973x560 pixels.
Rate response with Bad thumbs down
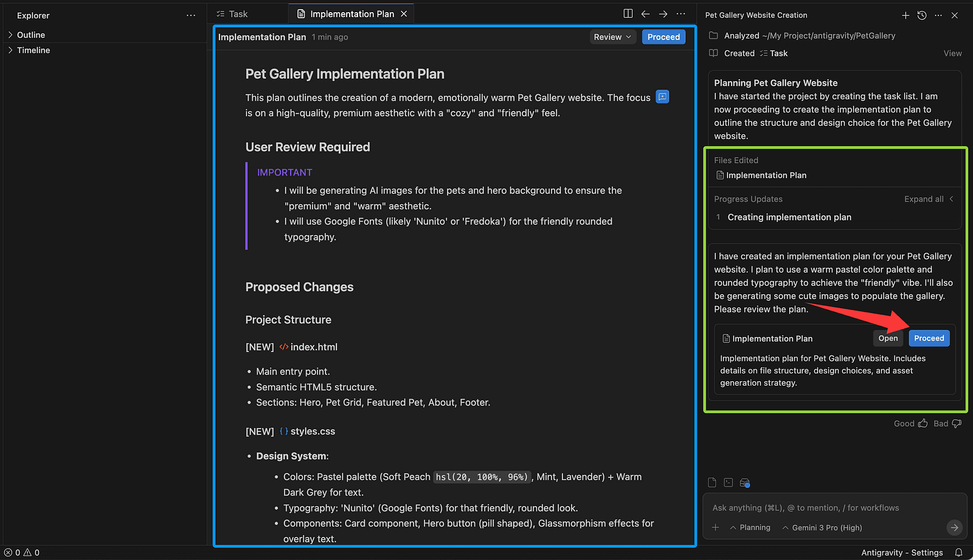pos(947,423)
